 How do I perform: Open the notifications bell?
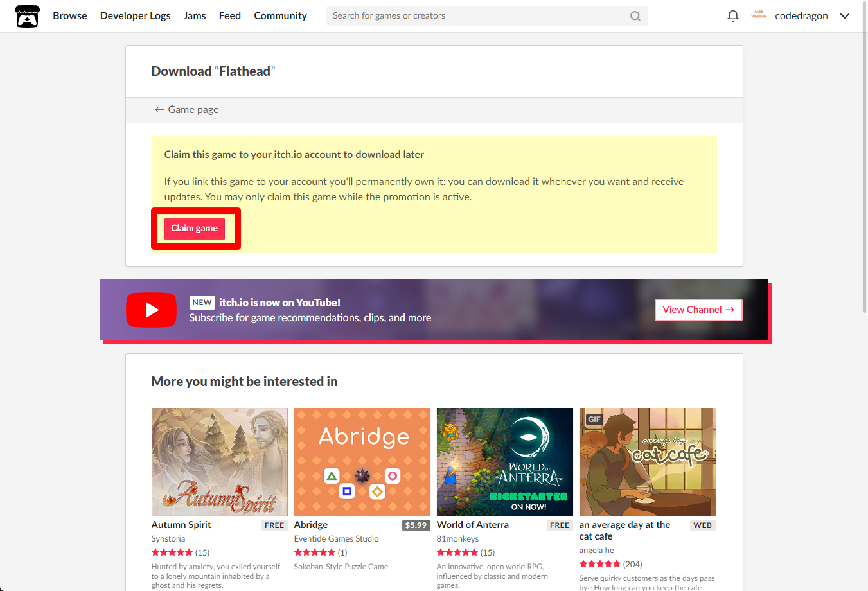pyautogui.click(x=732, y=16)
